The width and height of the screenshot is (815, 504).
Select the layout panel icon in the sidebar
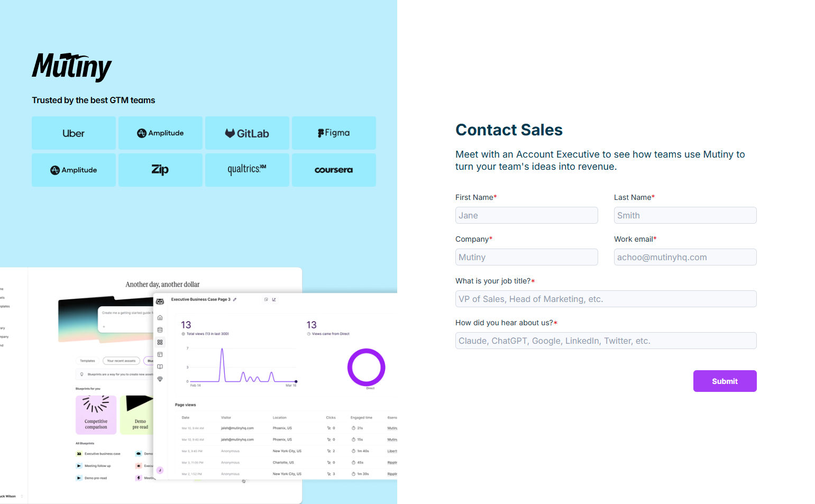click(x=160, y=355)
